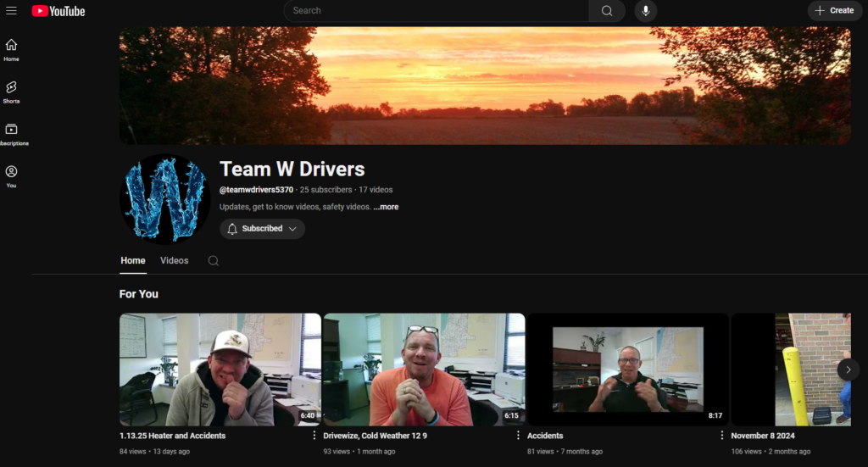Open the You section in sidebar
Viewport: 868px width, 467px height.
point(11,176)
